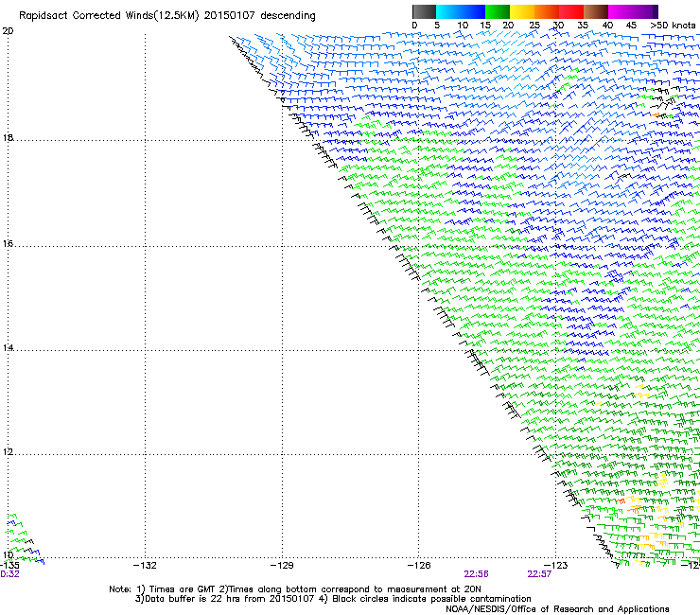Select the blue 10–15 knots legend segment
Image resolution: width=700 pixels, height=615 pixels.
[473, 11]
